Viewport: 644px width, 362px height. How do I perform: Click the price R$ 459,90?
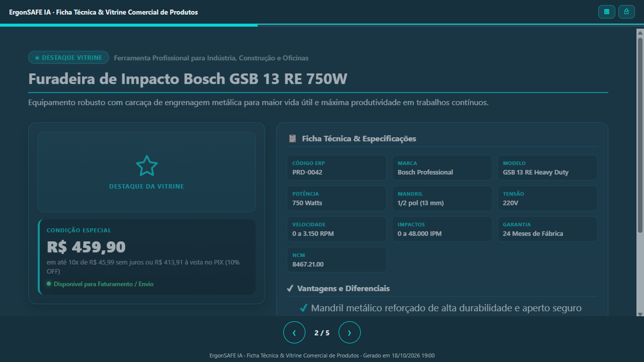click(86, 247)
